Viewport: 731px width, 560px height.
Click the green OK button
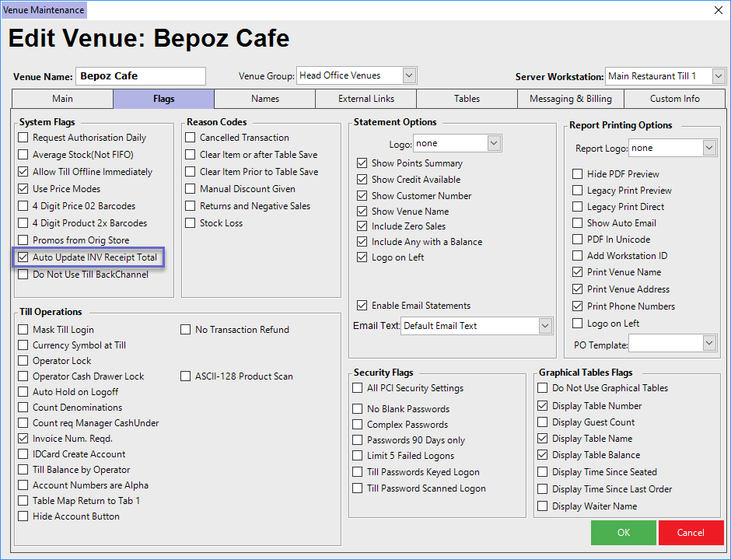point(623,533)
